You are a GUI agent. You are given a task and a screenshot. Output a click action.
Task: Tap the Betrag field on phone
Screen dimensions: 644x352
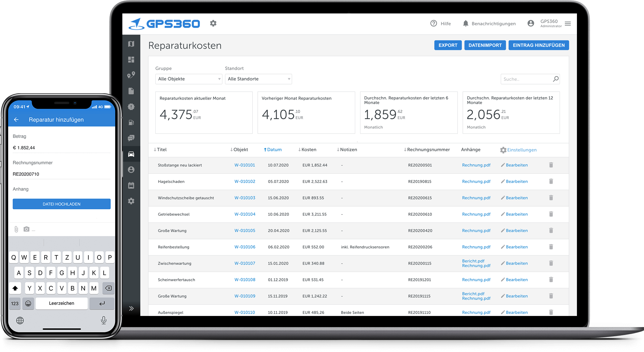pos(61,148)
